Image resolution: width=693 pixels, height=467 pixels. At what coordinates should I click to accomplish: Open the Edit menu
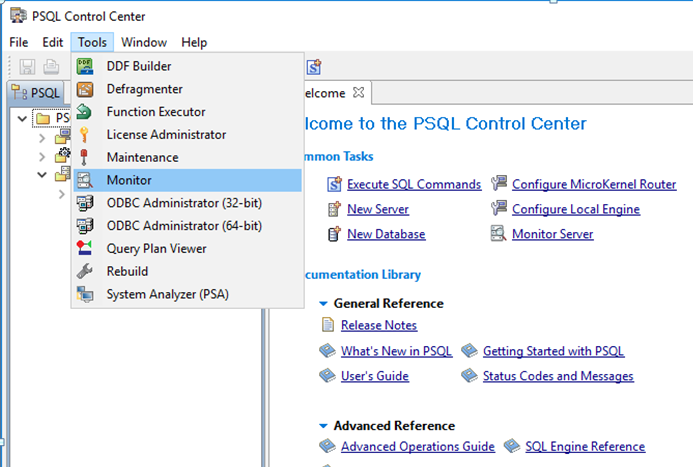pos(53,42)
